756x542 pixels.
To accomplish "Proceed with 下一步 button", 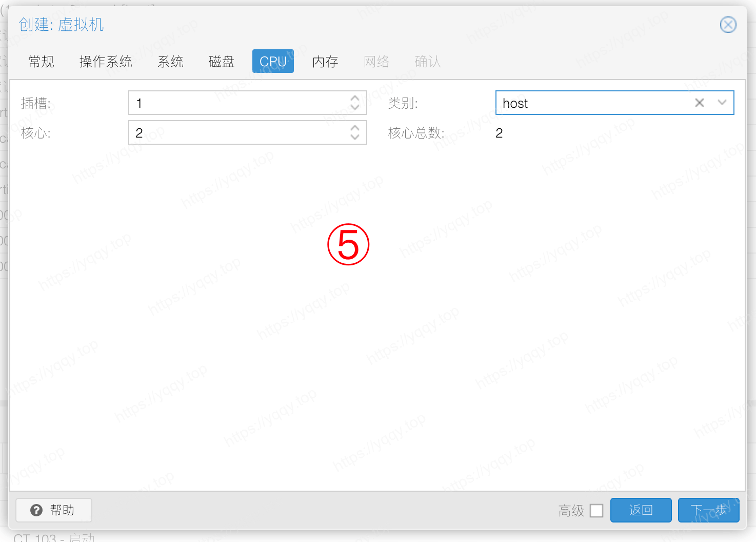I will [708, 510].
